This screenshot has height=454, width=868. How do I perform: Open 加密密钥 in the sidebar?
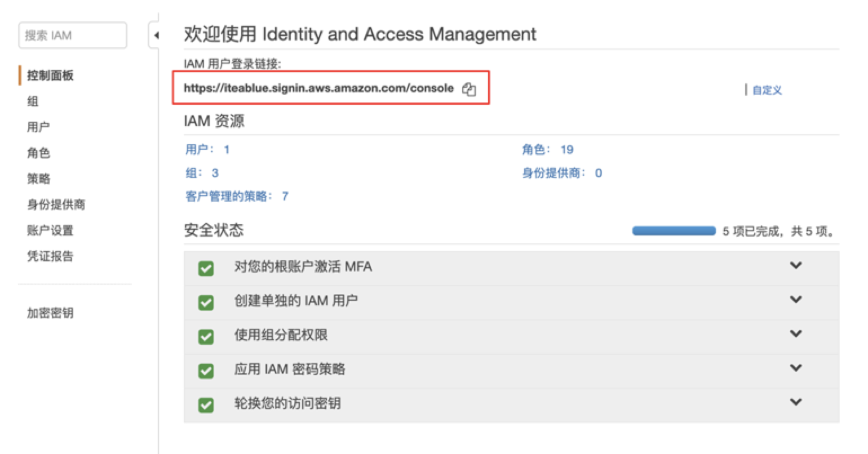[50, 313]
